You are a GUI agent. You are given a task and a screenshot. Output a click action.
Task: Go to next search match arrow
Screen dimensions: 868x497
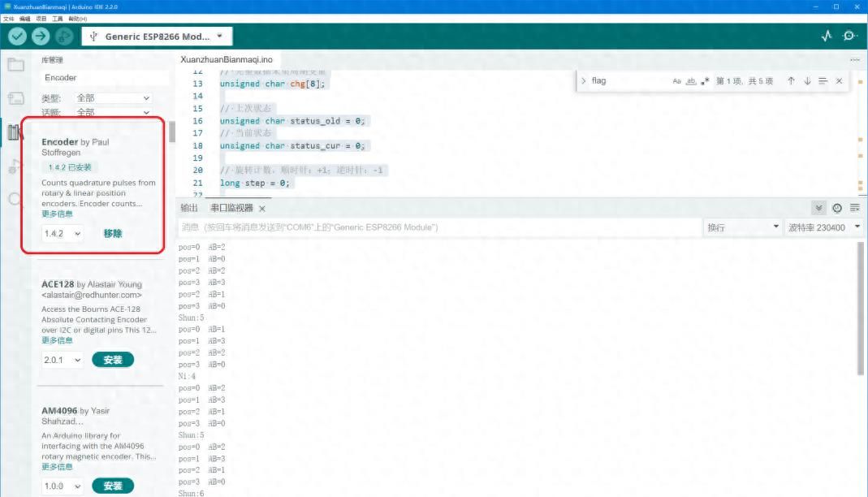tap(807, 81)
